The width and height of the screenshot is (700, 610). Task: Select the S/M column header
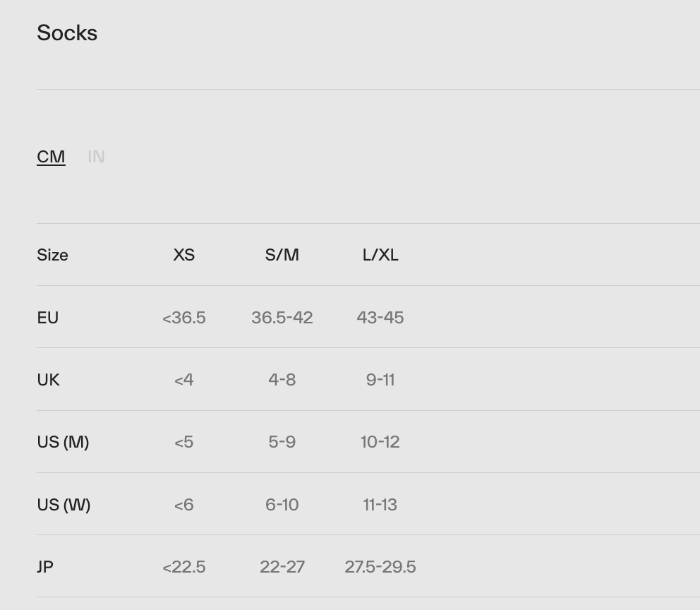coord(282,255)
